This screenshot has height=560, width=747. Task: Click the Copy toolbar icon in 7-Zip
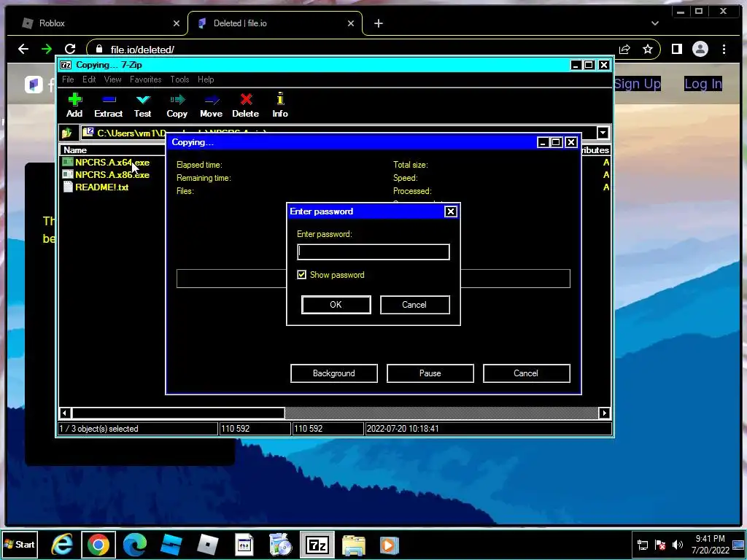click(x=177, y=105)
